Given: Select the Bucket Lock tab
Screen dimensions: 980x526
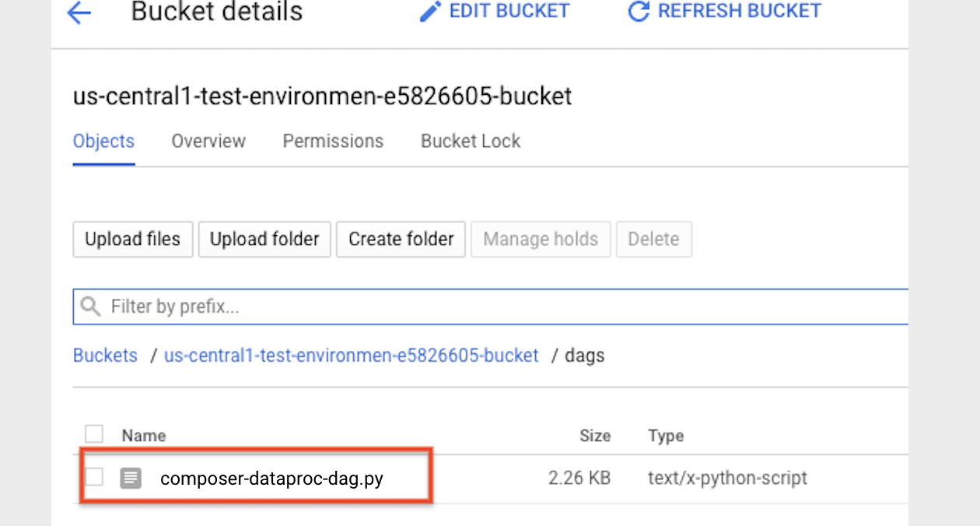Looking at the screenshot, I should click(x=471, y=141).
